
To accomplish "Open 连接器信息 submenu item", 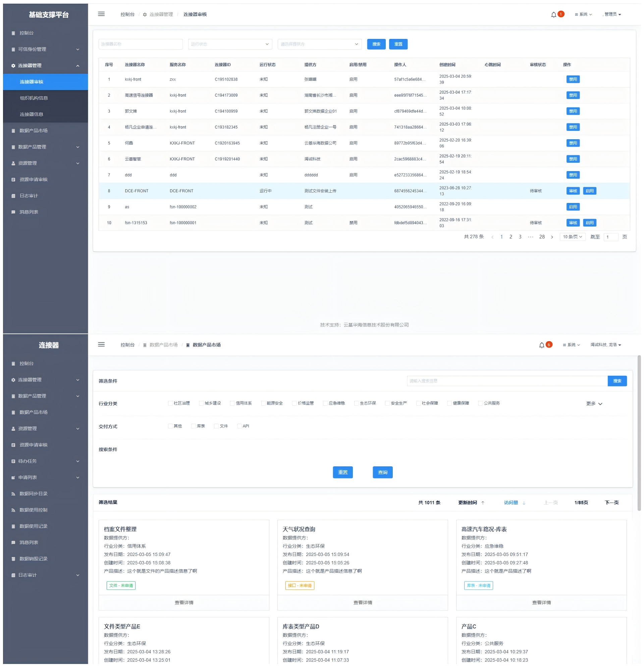I will 31,115.
